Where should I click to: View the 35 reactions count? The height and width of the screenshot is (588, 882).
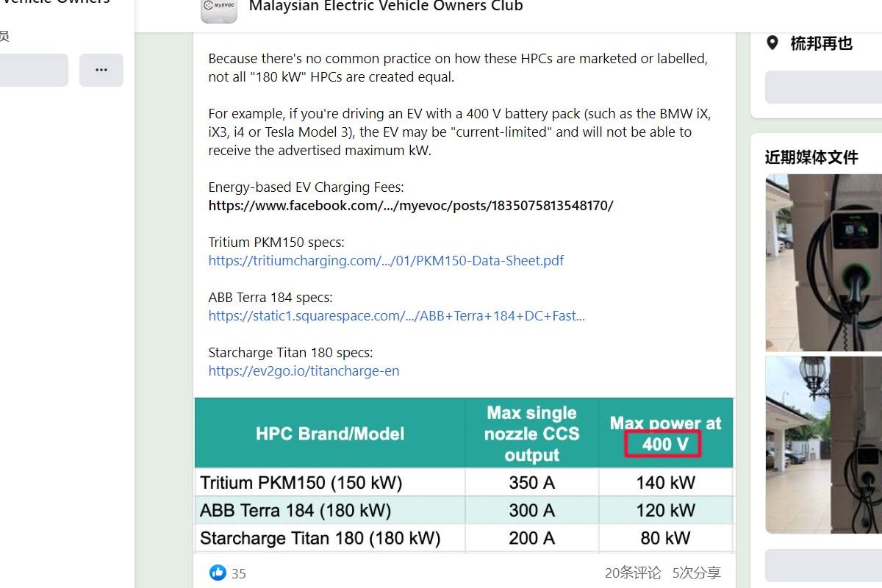pyautogui.click(x=239, y=573)
